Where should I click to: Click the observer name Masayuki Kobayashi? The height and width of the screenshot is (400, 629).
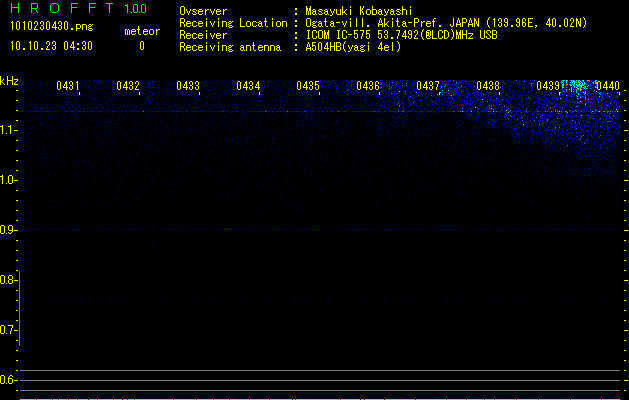point(359,11)
